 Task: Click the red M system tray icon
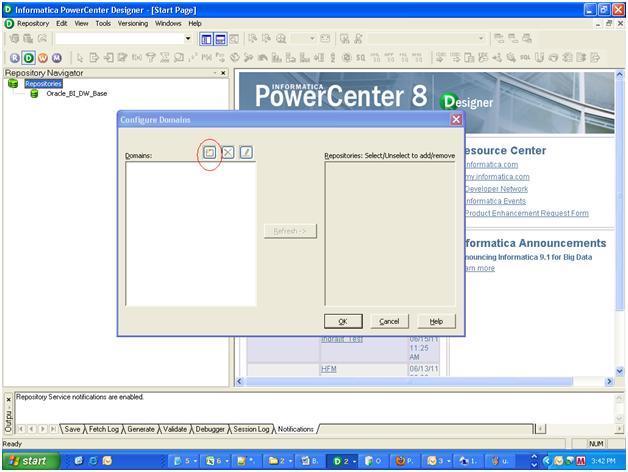[x=581, y=461]
